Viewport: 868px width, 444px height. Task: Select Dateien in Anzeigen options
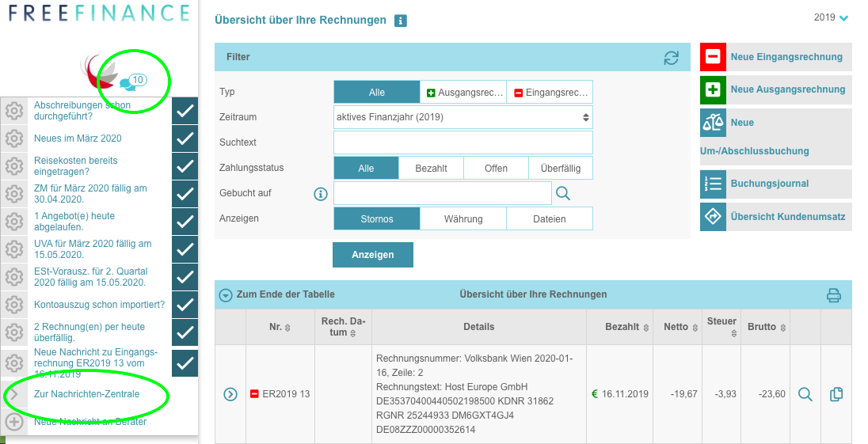549,219
